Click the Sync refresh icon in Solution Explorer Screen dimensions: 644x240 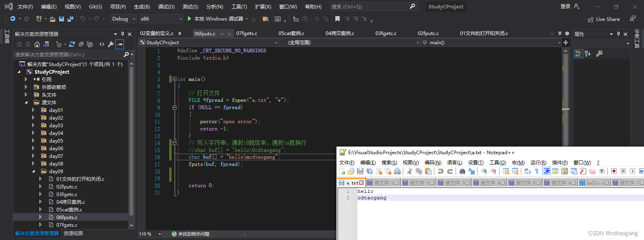point(72,44)
